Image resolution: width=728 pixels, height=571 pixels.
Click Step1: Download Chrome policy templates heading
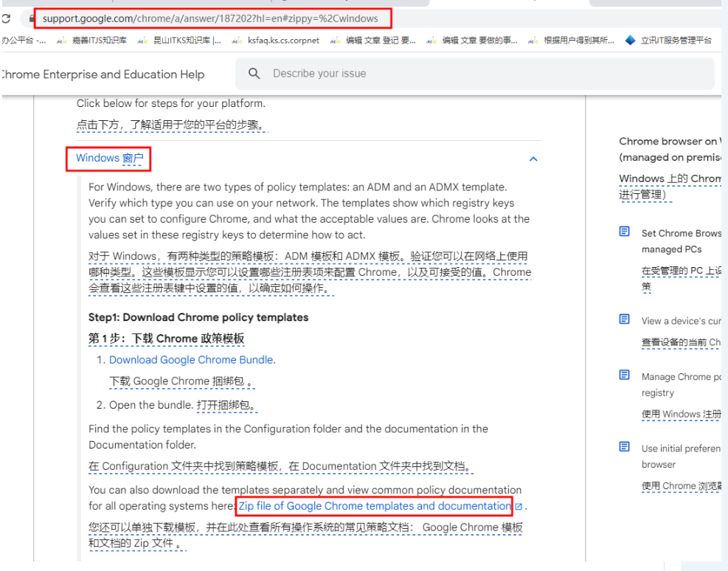(x=198, y=317)
